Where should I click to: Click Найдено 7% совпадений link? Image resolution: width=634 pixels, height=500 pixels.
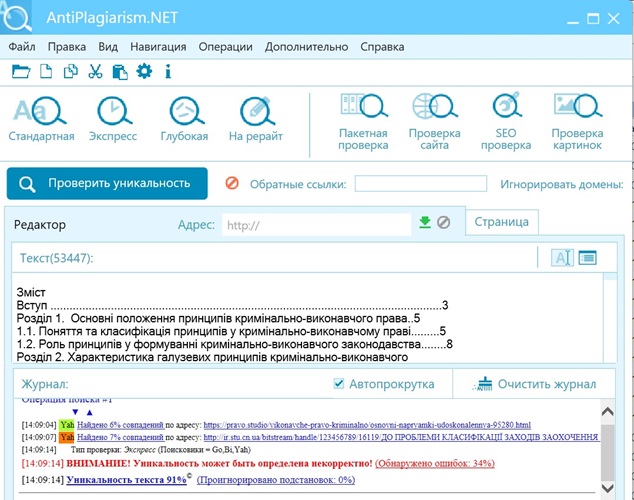(120, 437)
